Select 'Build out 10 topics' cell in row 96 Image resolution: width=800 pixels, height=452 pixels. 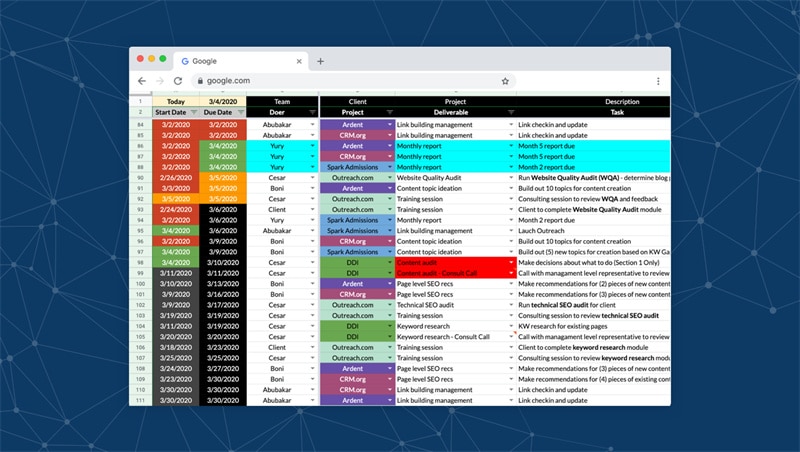pos(593,241)
